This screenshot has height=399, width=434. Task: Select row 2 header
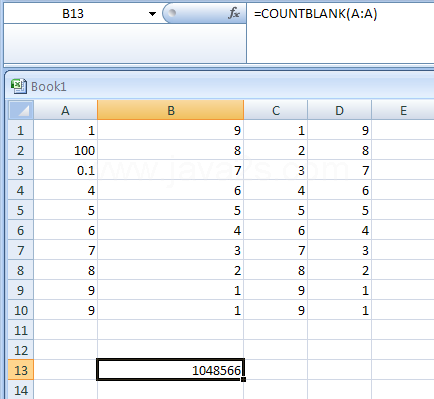point(21,150)
